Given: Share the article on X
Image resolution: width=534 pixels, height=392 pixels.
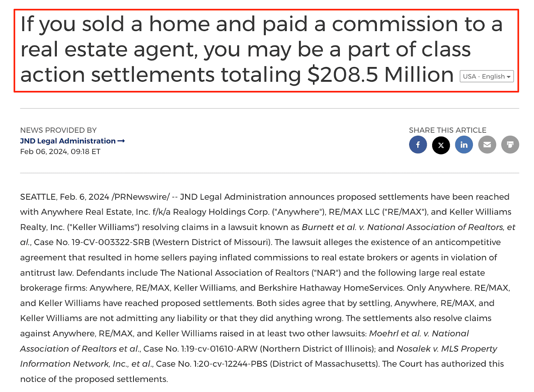Looking at the screenshot, I should [441, 145].
